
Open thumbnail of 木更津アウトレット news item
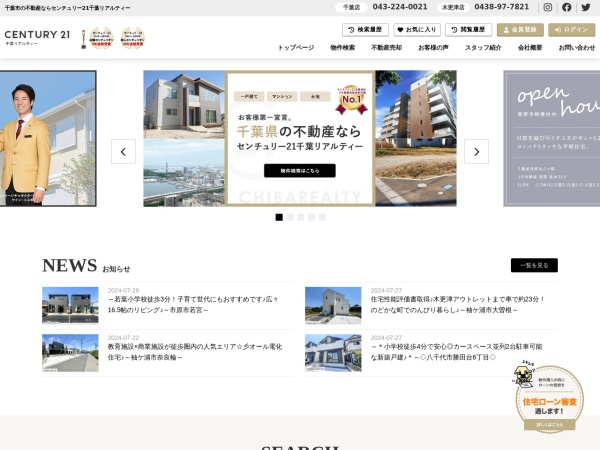tap(333, 305)
